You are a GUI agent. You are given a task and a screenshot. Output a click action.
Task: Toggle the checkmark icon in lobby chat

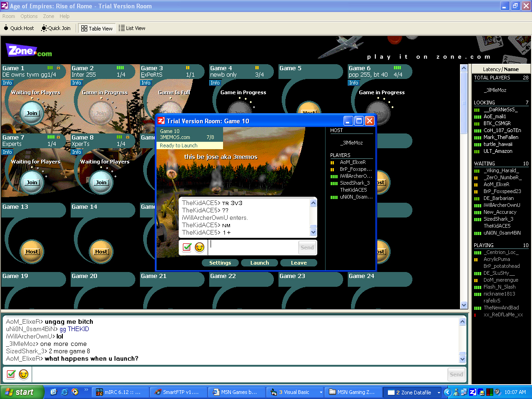[x=11, y=374]
